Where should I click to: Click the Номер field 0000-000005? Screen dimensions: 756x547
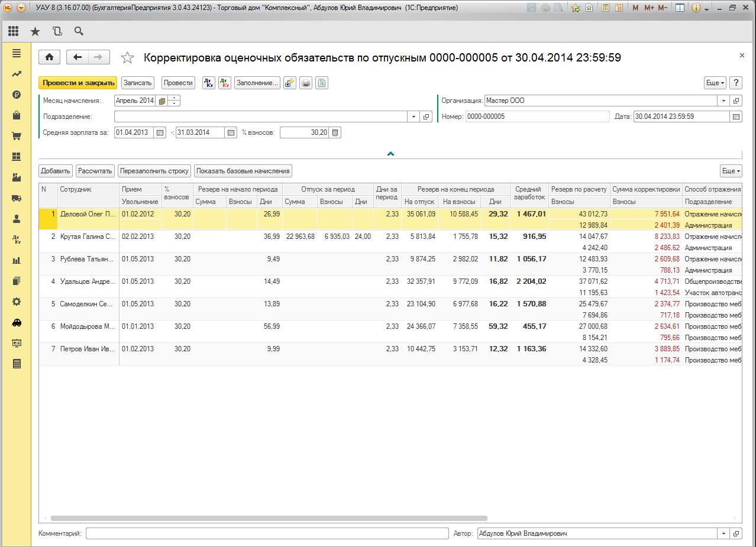point(537,116)
